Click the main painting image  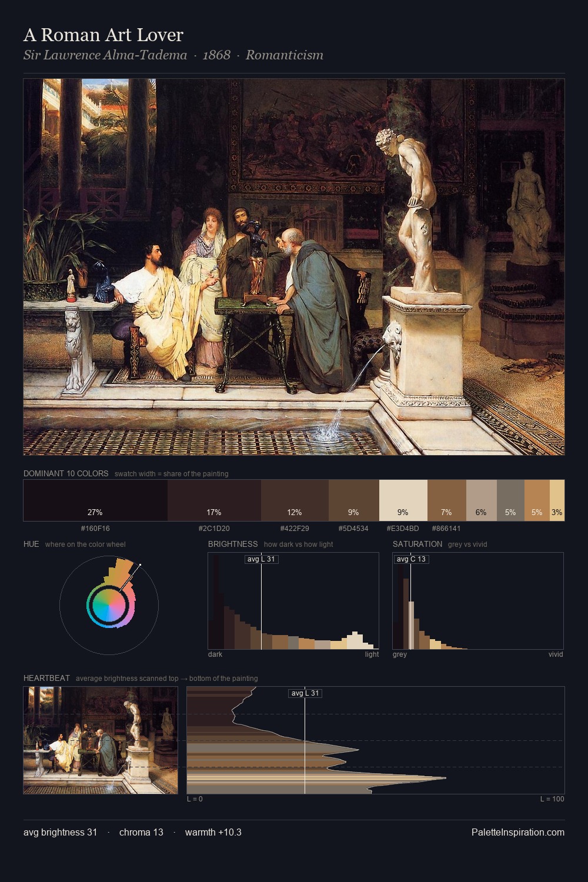(x=294, y=267)
